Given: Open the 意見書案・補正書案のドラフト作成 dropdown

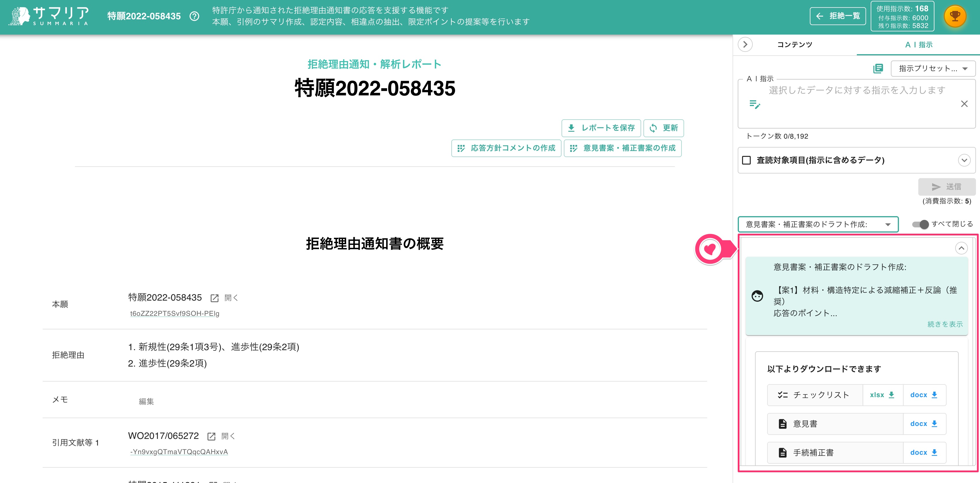Looking at the screenshot, I should (818, 224).
